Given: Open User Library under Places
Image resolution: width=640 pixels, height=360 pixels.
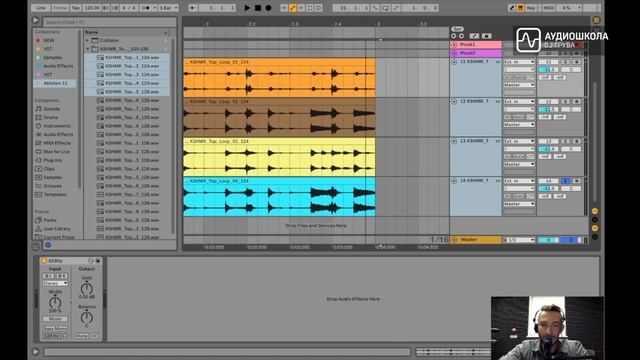Looking at the screenshot, I should click(x=57, y=229).
